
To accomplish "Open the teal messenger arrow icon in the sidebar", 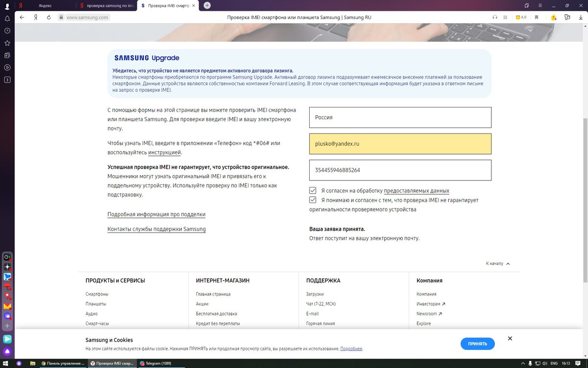I will (7, 339).
